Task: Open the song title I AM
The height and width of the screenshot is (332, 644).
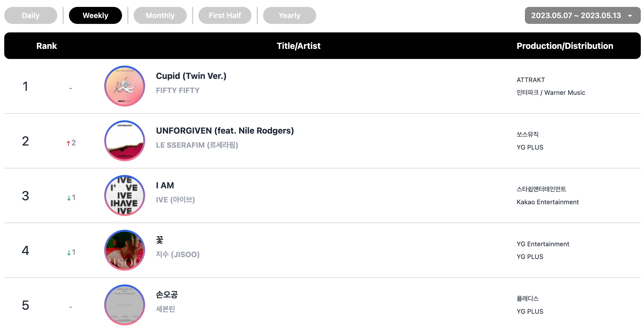Action: 165,185
